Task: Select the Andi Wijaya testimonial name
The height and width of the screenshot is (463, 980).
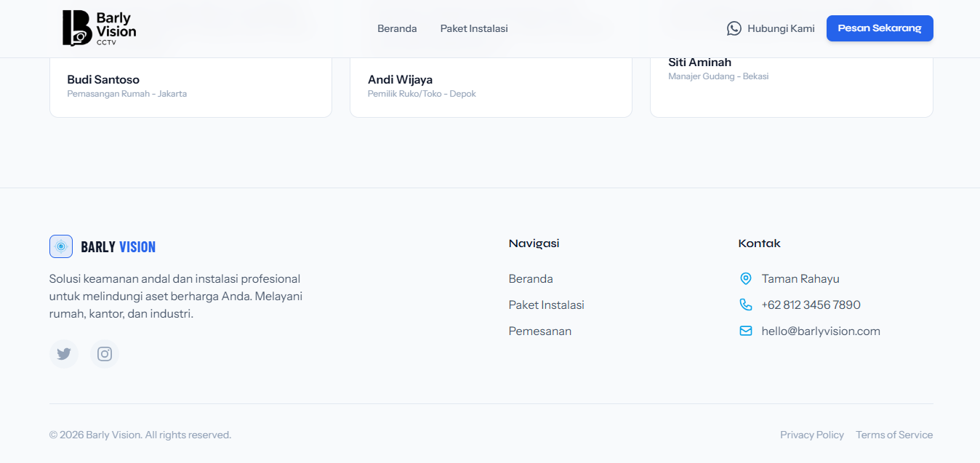Action: point(400,79)
